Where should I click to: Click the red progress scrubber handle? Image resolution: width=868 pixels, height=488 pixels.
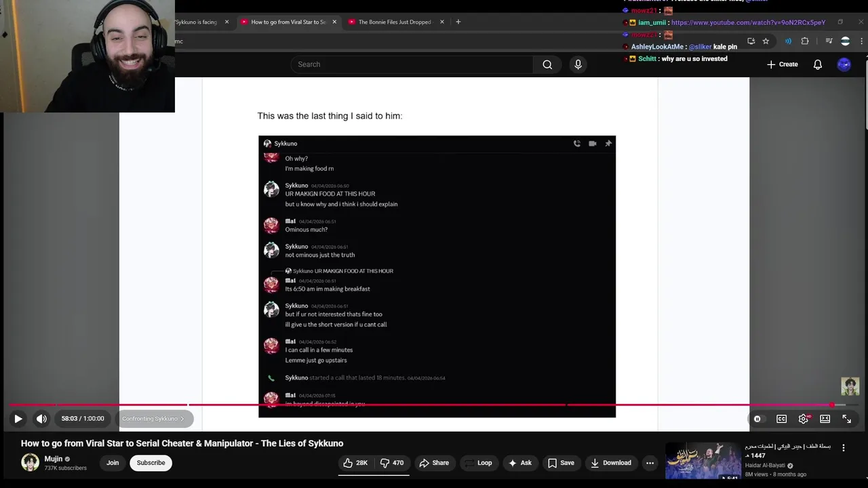tap(832, 405)
